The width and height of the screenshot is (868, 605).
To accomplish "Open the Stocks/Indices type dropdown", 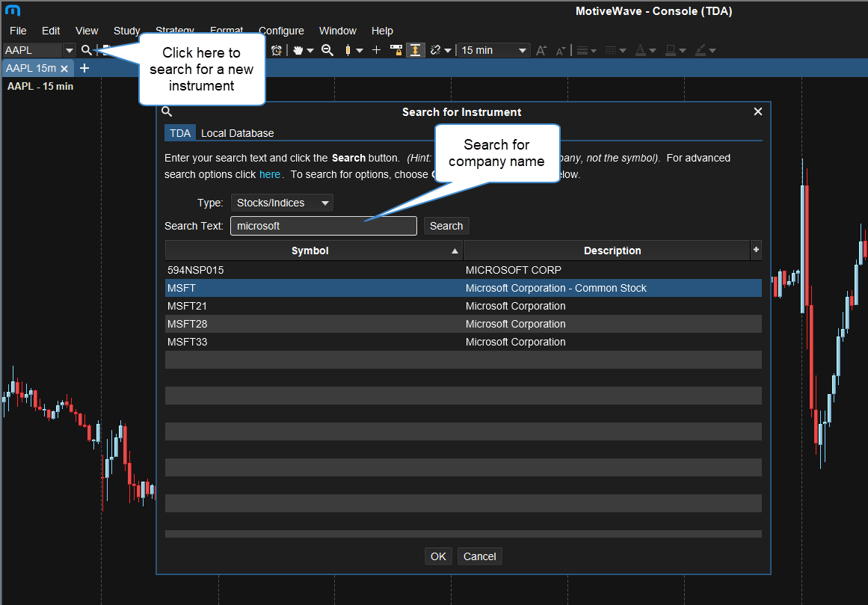I will tap(282, 203).
